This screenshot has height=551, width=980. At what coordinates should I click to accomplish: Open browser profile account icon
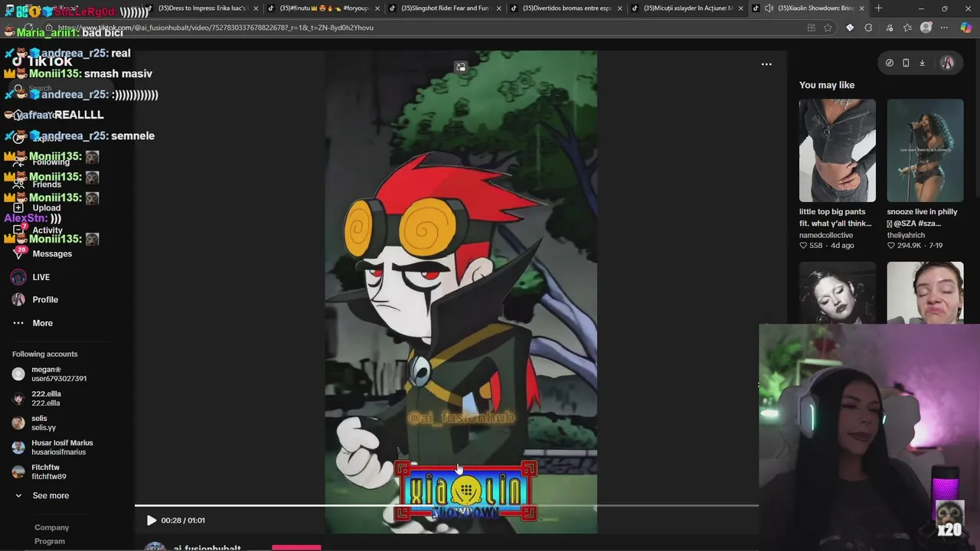(926, 28)
